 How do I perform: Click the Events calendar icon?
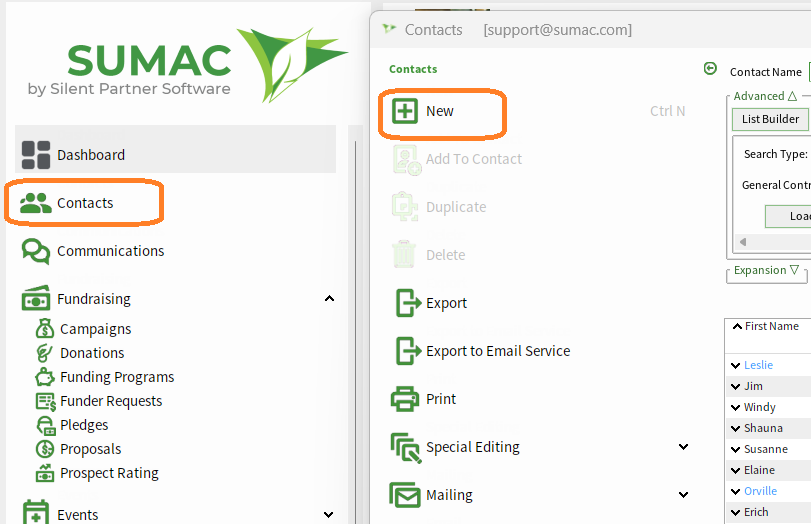pyautogui.click(x=36, y=512)
